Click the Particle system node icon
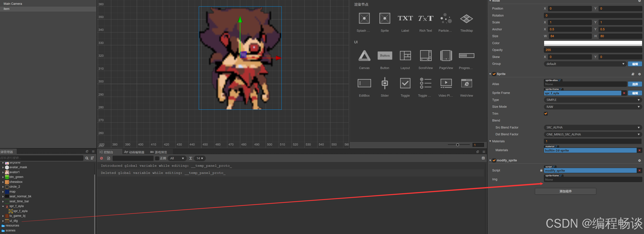 point(446,19)
